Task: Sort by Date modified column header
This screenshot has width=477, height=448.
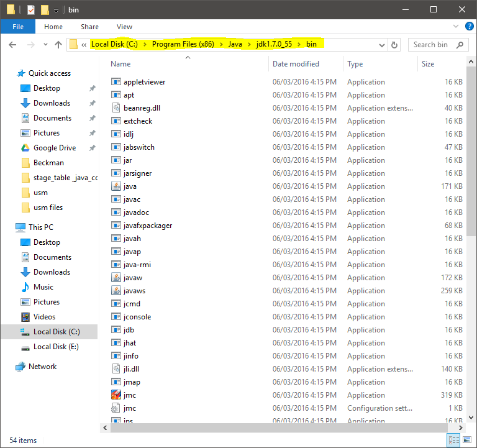Action: pyautogui.click(x=296, y=64)
